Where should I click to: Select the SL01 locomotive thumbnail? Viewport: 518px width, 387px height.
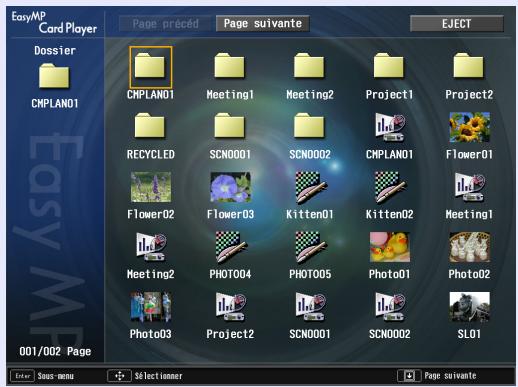tap(469, 307)
